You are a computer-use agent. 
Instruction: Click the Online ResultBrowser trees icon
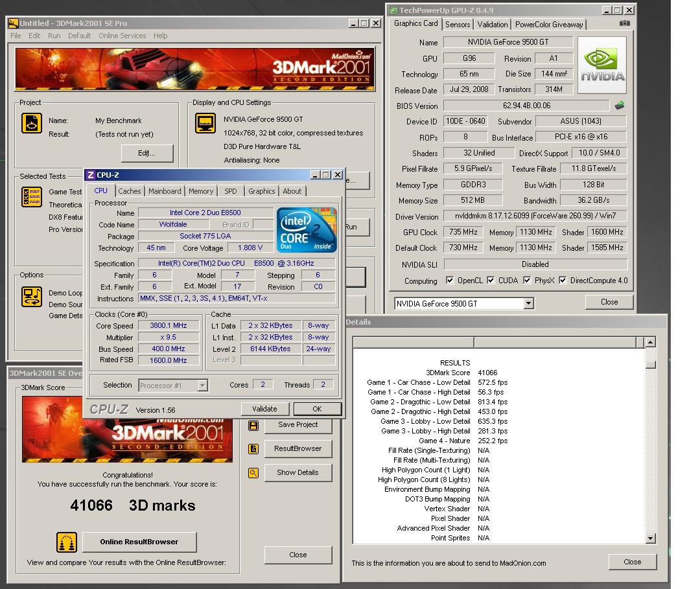tap(67, 542)
